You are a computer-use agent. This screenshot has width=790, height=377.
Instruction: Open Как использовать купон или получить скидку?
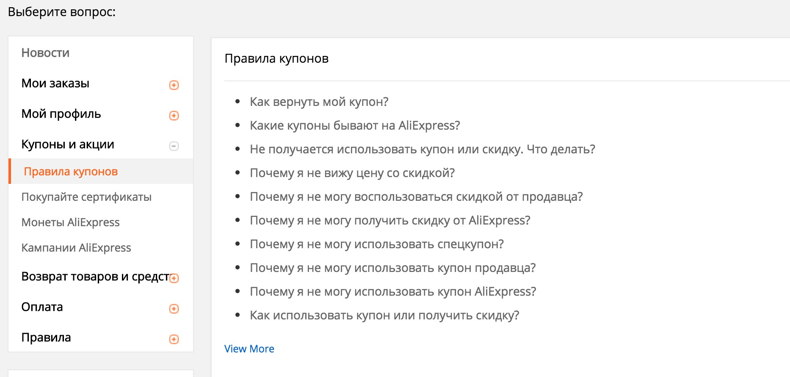[384, 316]
